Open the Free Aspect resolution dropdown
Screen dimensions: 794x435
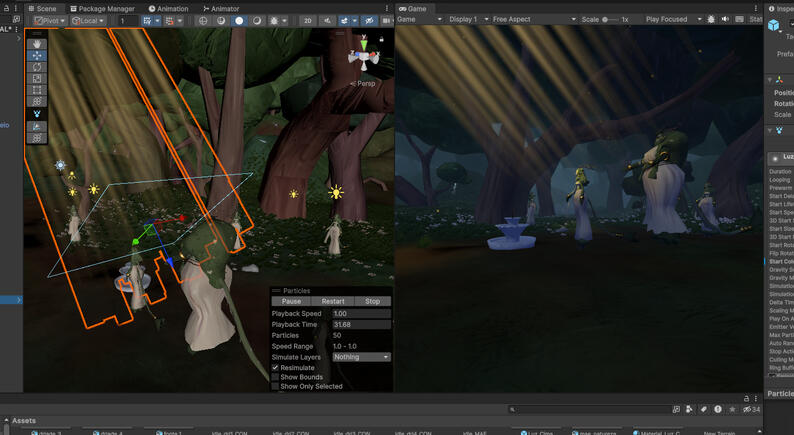pos(534,19)
